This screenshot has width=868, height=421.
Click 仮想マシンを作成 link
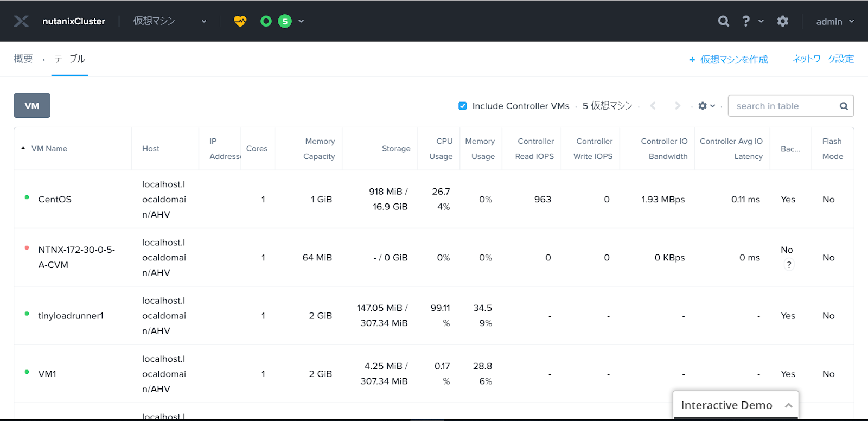click(729, 59)
